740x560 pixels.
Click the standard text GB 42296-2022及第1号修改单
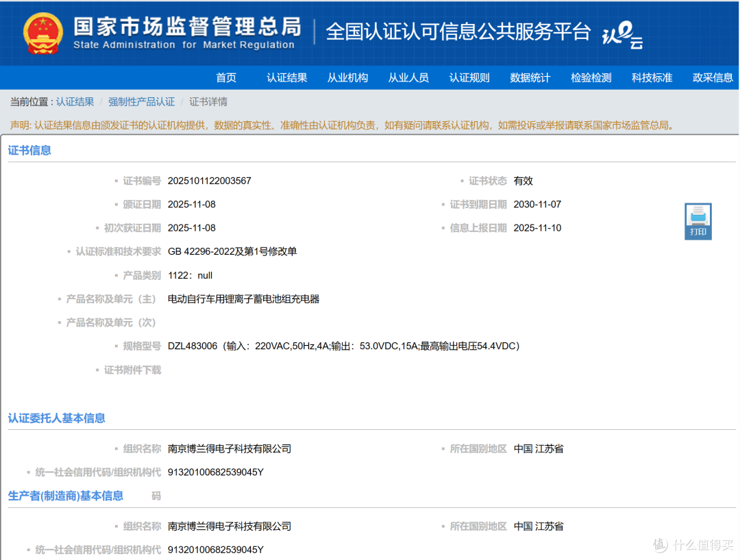232,252
